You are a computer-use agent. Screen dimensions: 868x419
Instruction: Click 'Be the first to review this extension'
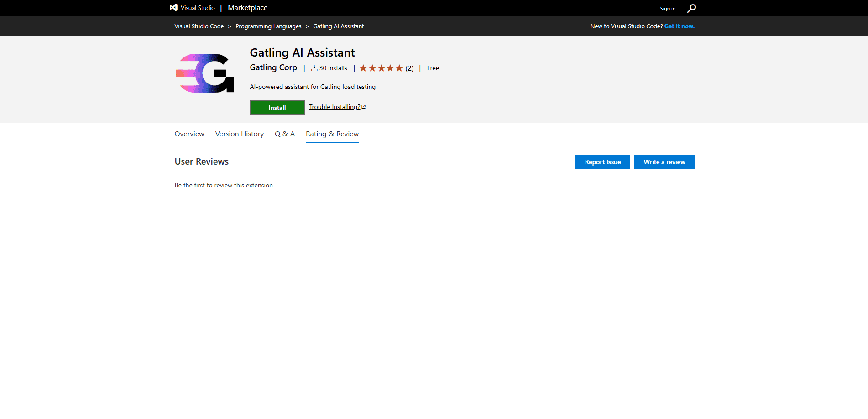coord(224,186)
